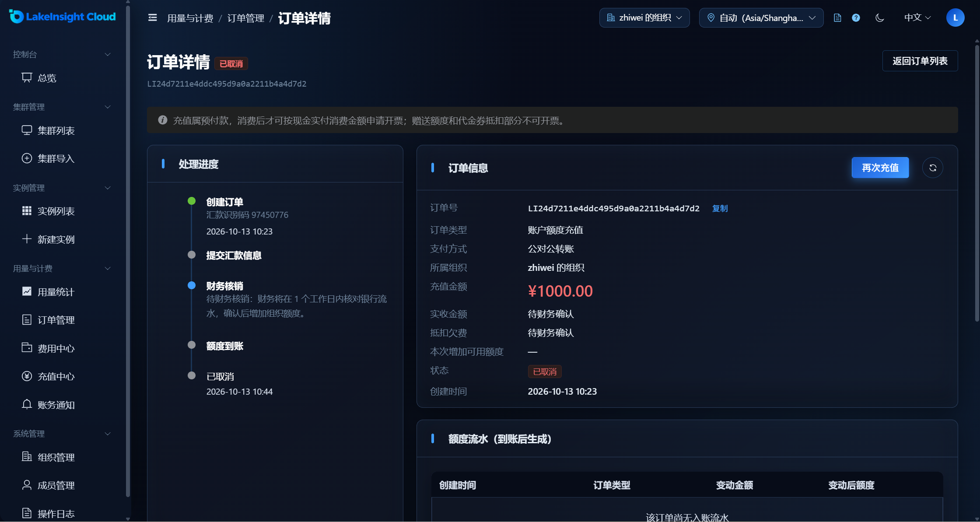This screenshot has height=522, width=980.
Task: Click the 费用中心 wallet icon
Action: pos(27,348)
